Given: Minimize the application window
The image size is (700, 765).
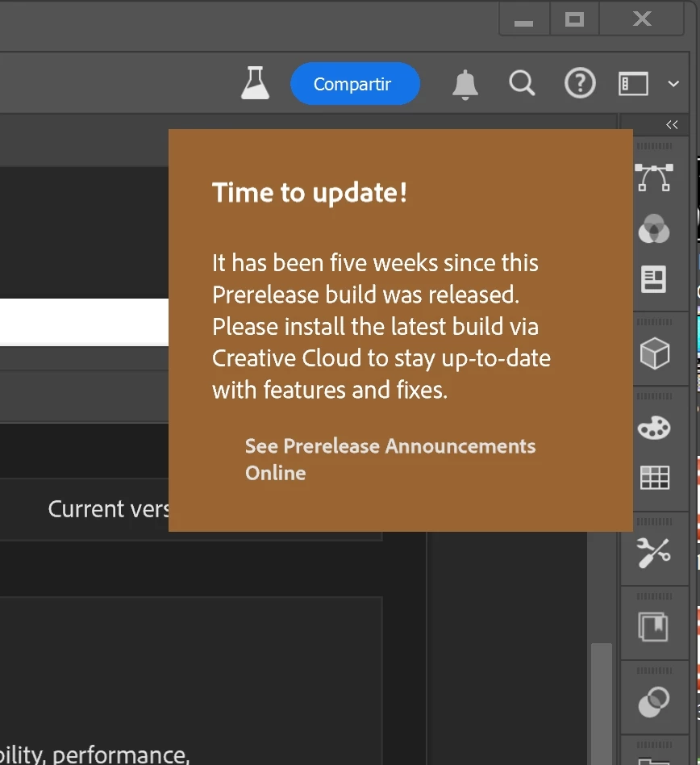Looking at the screenshot, I should (524, 19).
